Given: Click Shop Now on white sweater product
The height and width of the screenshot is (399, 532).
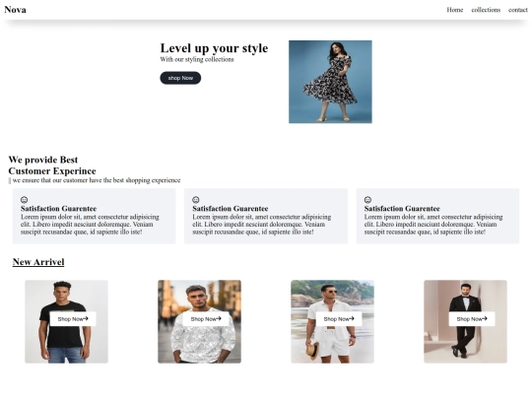Looking at the screenshot, I should (x=206, y=319).
